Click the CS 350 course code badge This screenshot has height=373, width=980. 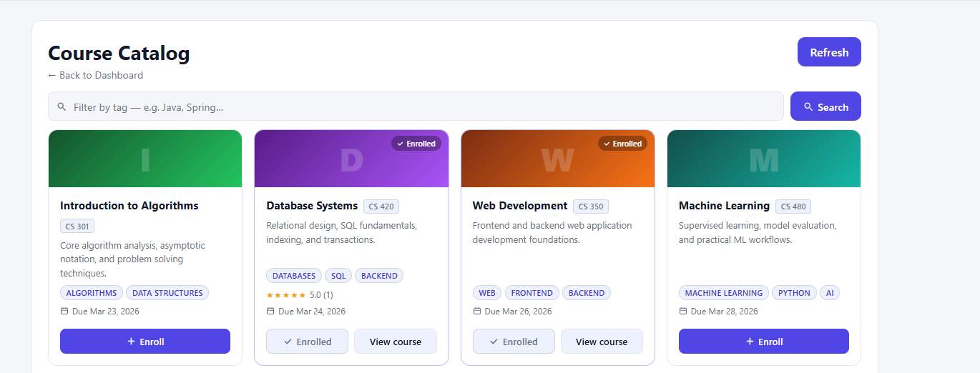(x=591, y=207)
